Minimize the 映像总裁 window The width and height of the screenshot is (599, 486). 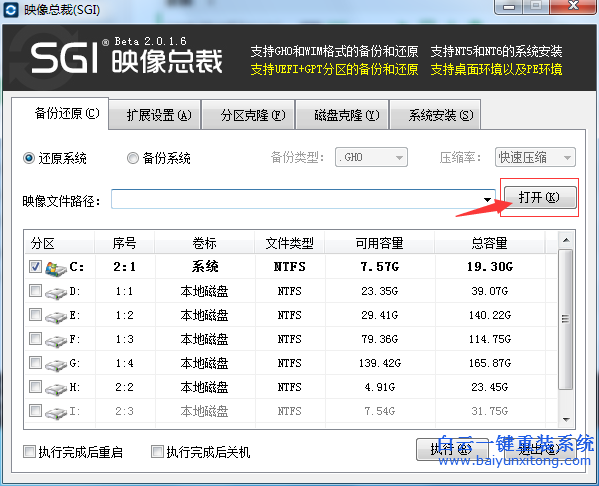508,6
